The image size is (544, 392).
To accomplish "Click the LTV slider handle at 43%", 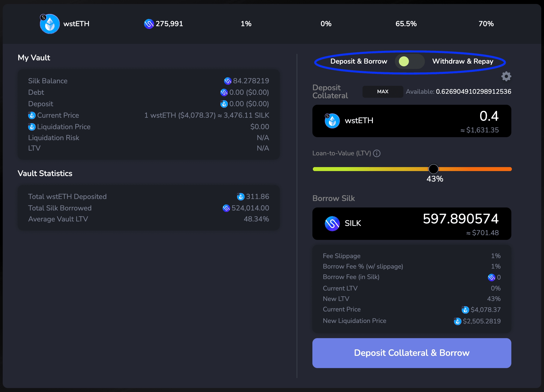I will point(433,169).
